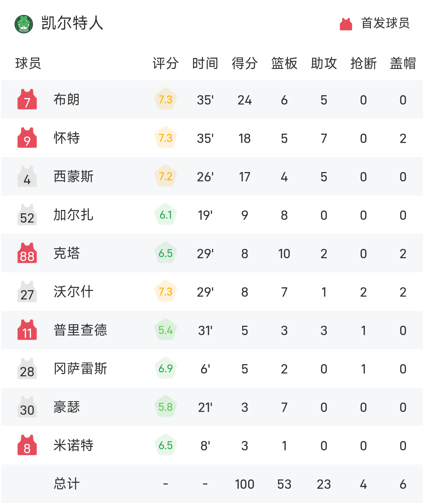
Task: Click the number 9 jersey icon
Action: 27,138
